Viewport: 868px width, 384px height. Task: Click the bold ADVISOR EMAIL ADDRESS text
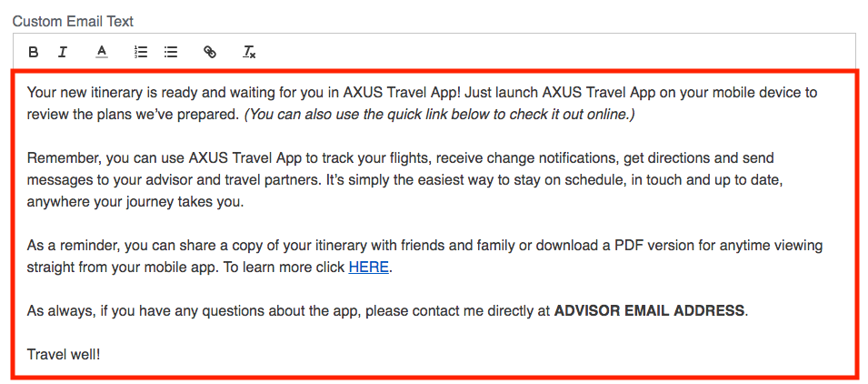pyautogui.click(x=649, y=311)
